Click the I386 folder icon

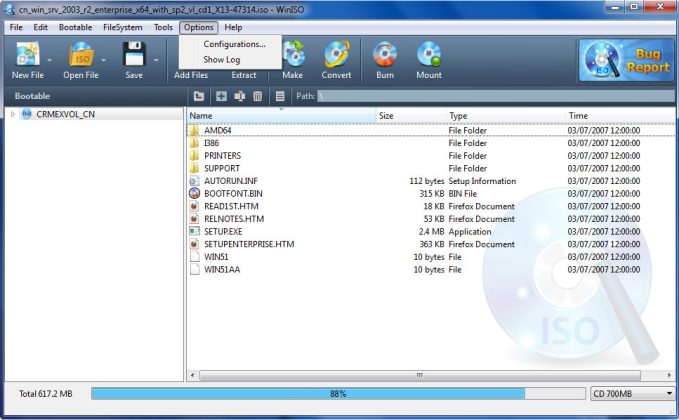tap(194, 143)
